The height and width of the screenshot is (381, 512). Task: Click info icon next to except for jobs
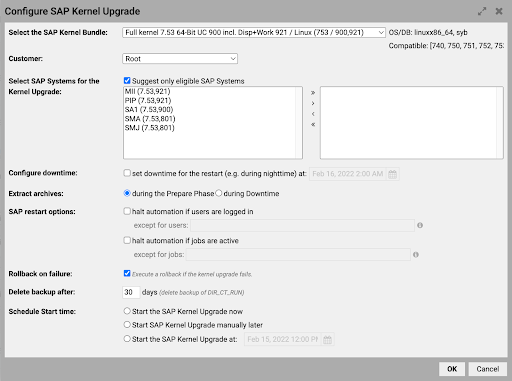pos(416,255)
